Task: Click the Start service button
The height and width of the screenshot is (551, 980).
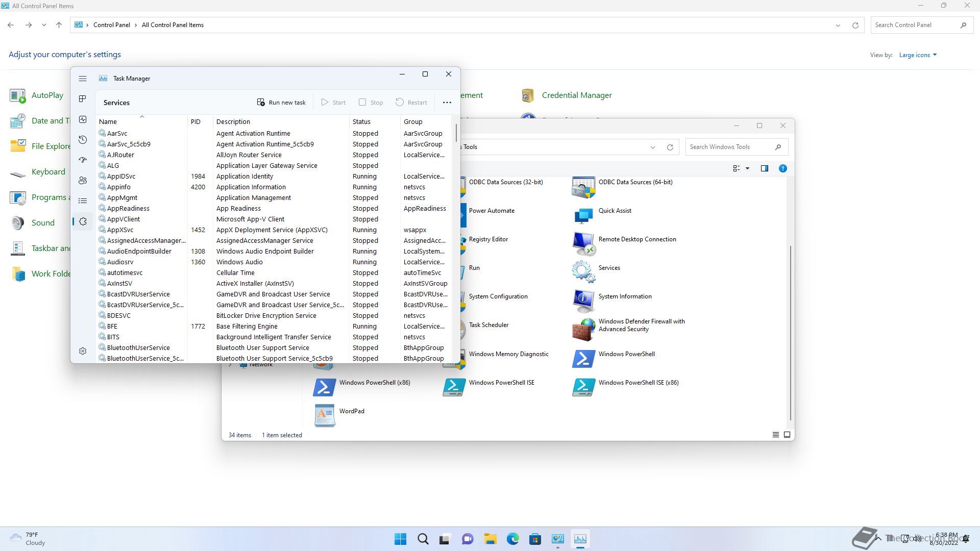Action: click(333, 103)
